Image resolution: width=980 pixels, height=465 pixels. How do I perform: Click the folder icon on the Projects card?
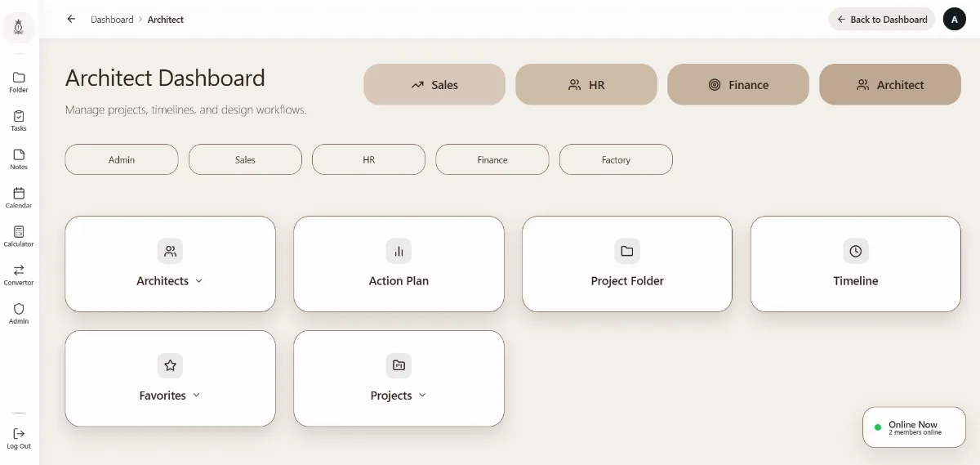click(399, 365)
